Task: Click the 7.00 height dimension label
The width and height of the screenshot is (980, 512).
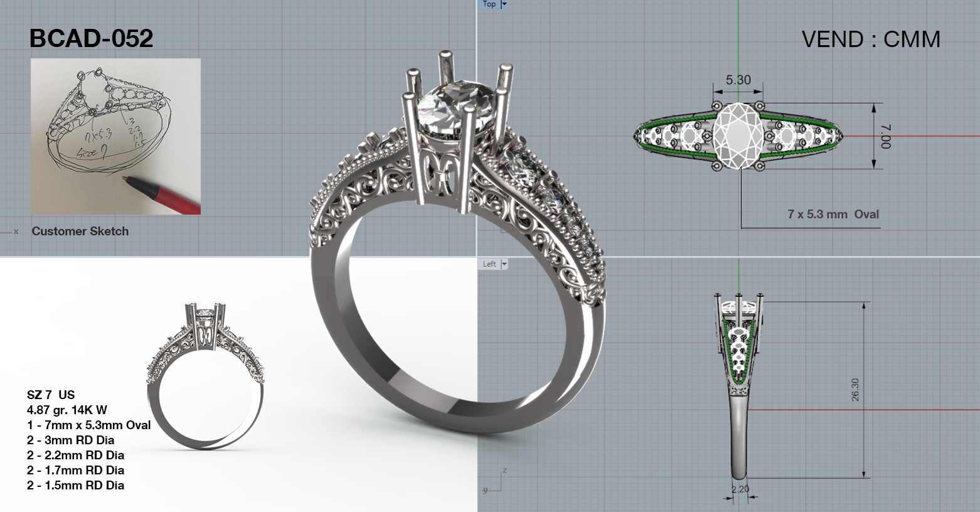Action: coord(885,136)
